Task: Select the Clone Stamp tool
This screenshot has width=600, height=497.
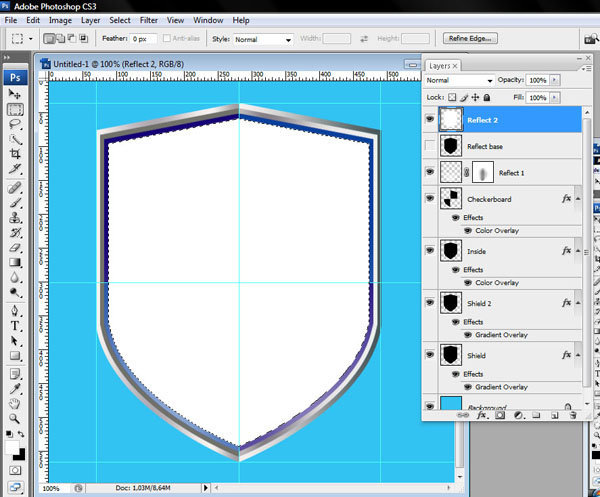Action: click(x=15, y=218)
